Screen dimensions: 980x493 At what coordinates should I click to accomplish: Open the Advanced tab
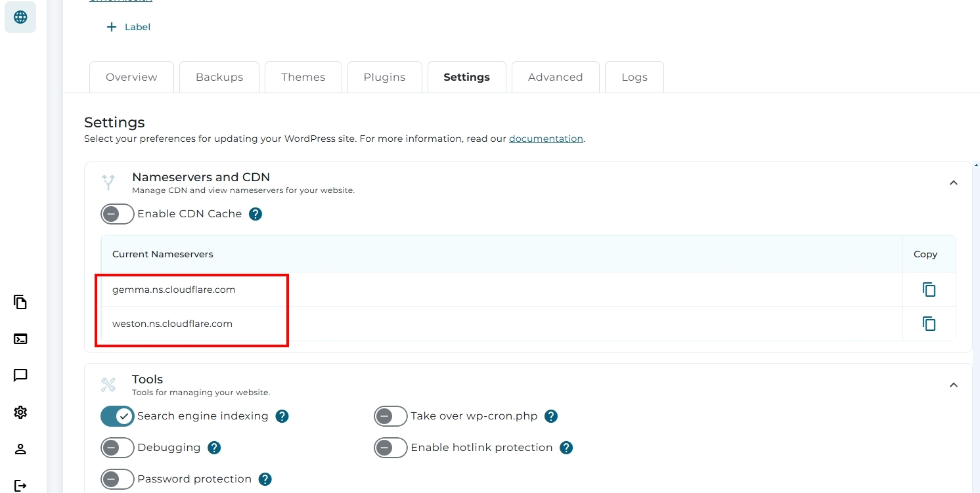556,77
